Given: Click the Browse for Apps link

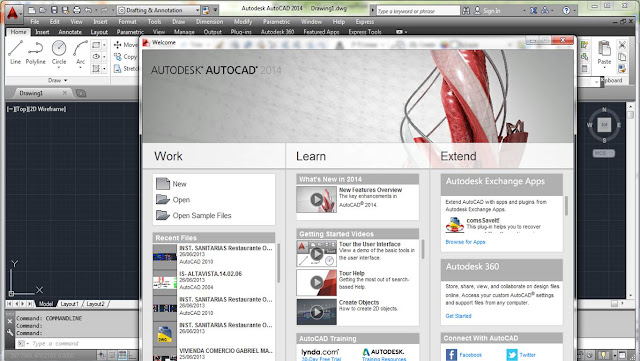Looking at the screenshot, I should (x=465, y=242).
